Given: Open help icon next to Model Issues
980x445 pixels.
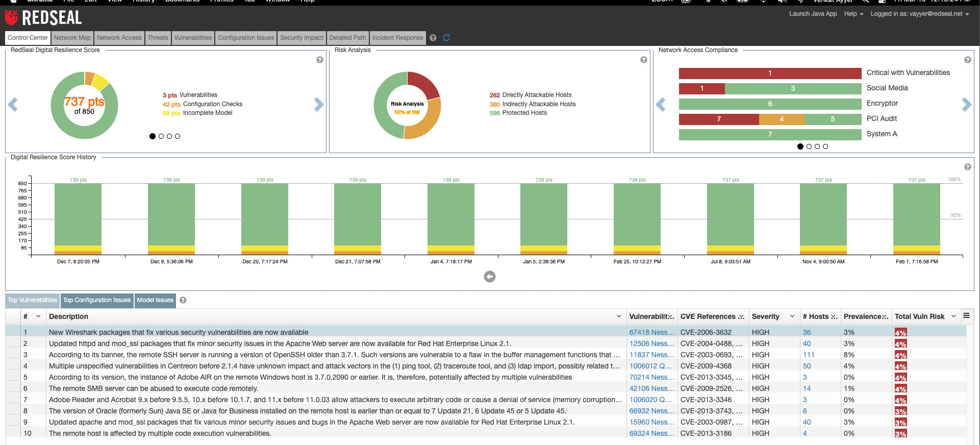Looking at the screenshot, I should [183, 300].
